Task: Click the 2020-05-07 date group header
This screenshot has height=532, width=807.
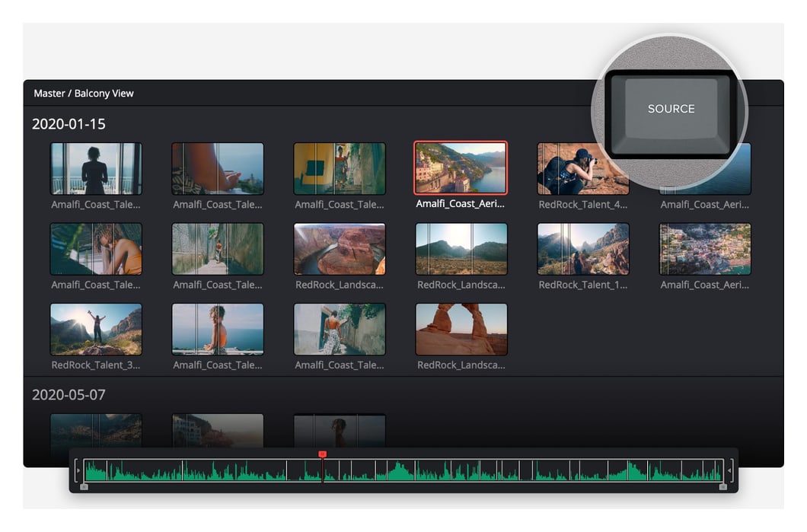Action: 69,395
